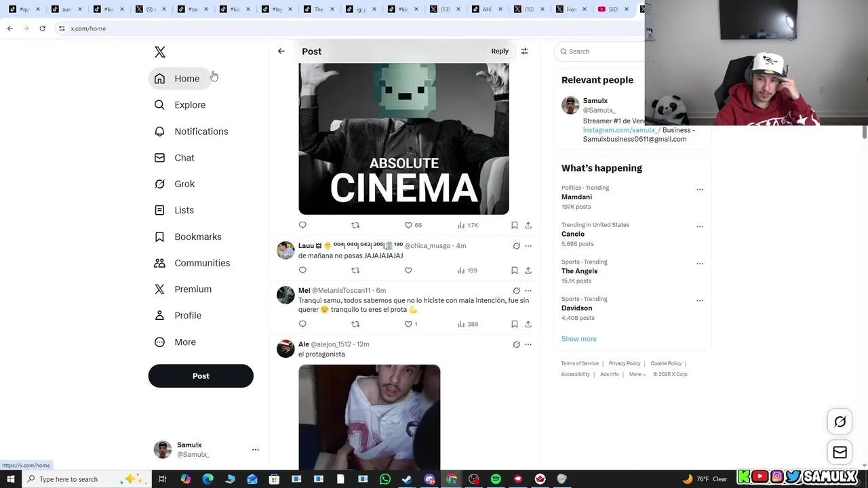Viewport: 868px width, 488px height.
Task: Like the reply from @chica_musgo
Action: [x=408, y=270]
